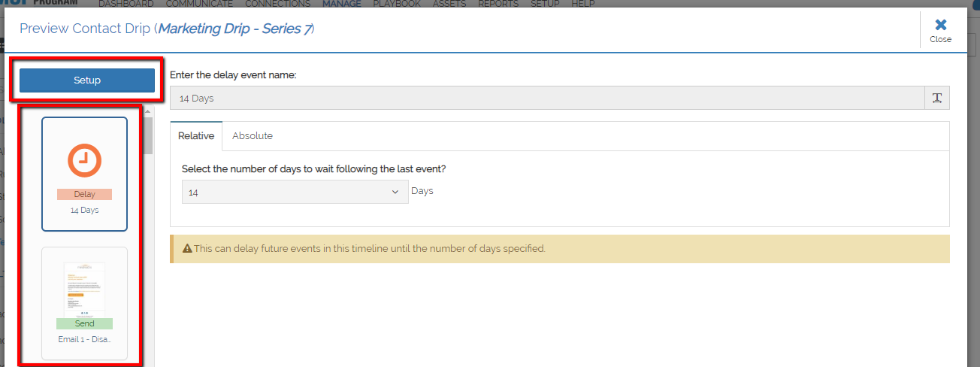Image resolution: width=980 pixels, height=367 pixels.
Task: Open the MANAGE menu in top navigation
Action: coord(342,4)
